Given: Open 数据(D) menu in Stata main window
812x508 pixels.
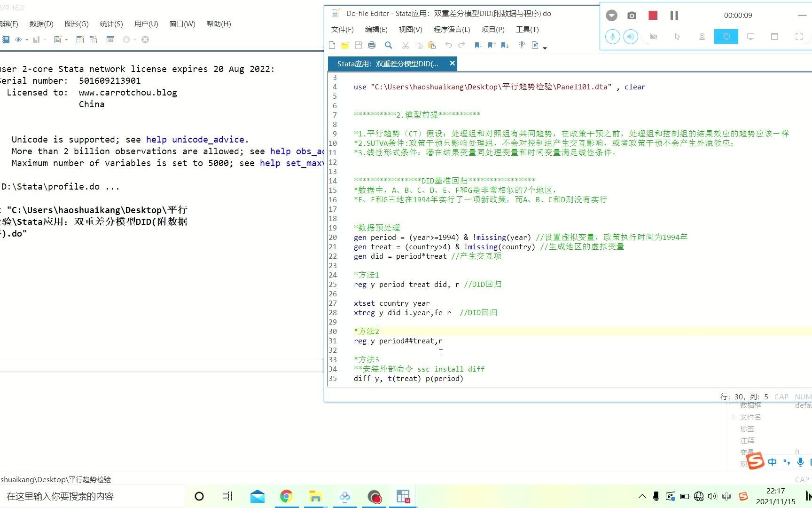Looking at the screenshot, I should click(41, 24).
